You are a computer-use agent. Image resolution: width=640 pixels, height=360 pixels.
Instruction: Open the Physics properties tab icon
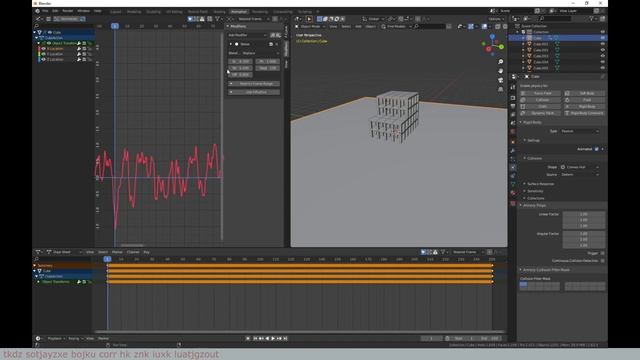coord(513,167)
